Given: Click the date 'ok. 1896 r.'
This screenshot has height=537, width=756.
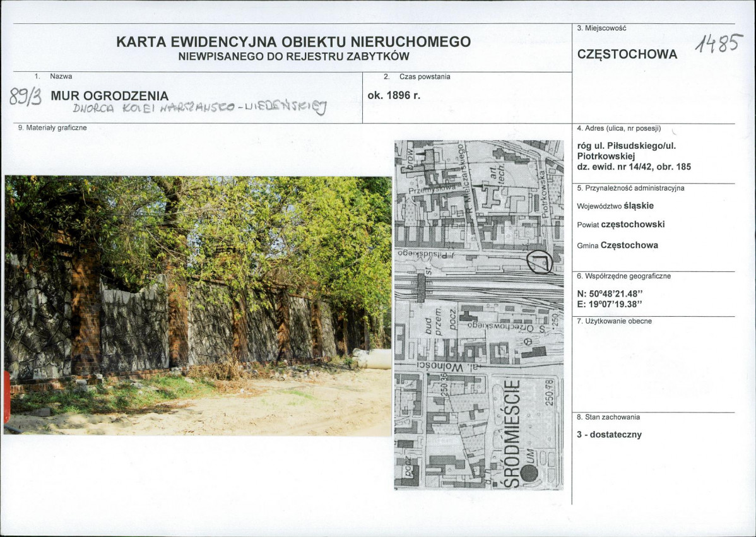Looking at the screenshot, I should 394,95.
